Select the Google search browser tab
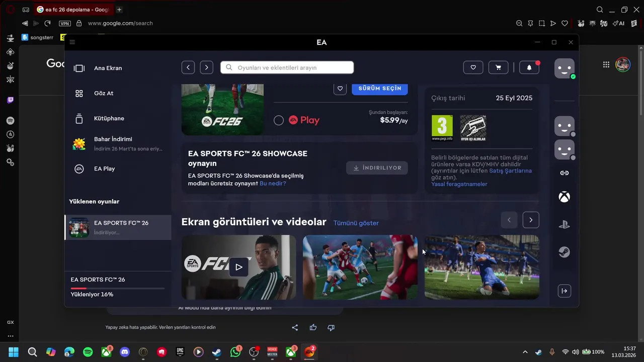The image size is (644, 362). click(73, 10)
